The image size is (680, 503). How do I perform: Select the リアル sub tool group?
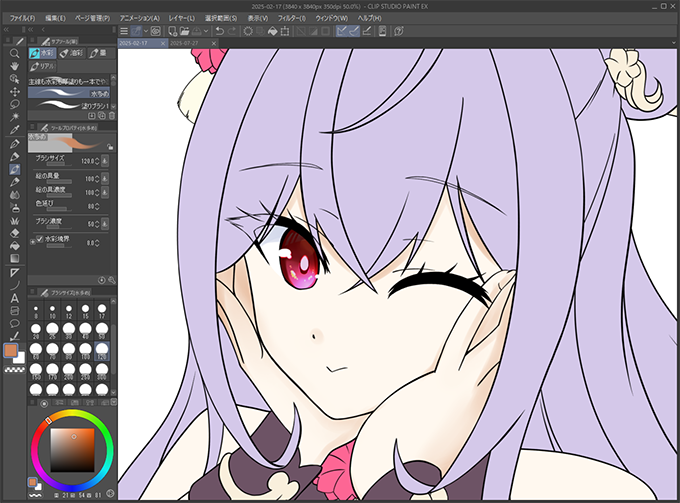pyautogui.click(x=42, y=66)
